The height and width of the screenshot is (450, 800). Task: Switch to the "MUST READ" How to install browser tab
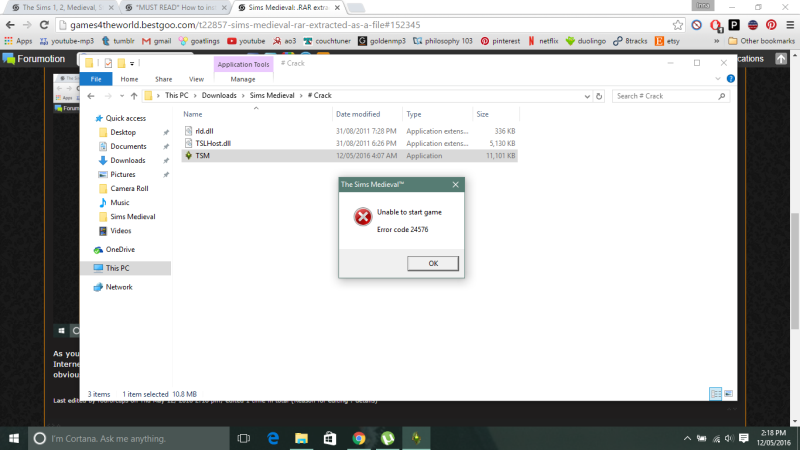(176, 8)
